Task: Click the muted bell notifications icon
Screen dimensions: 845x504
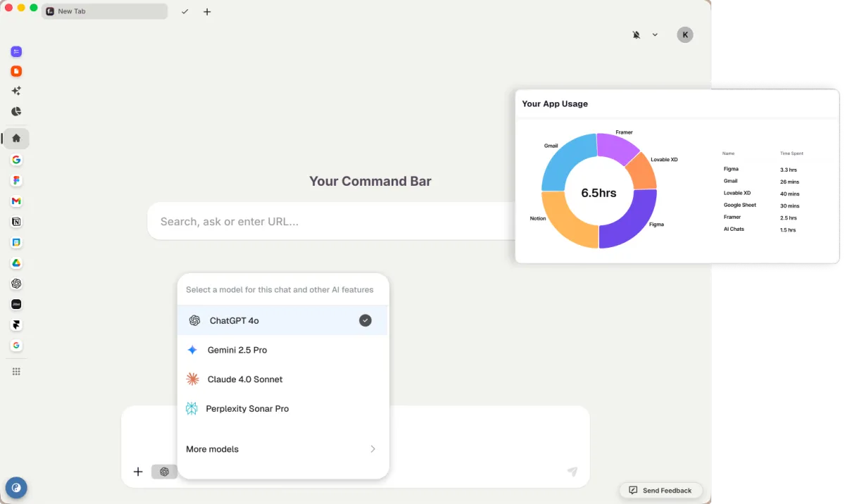Action: tap(637, 34)
